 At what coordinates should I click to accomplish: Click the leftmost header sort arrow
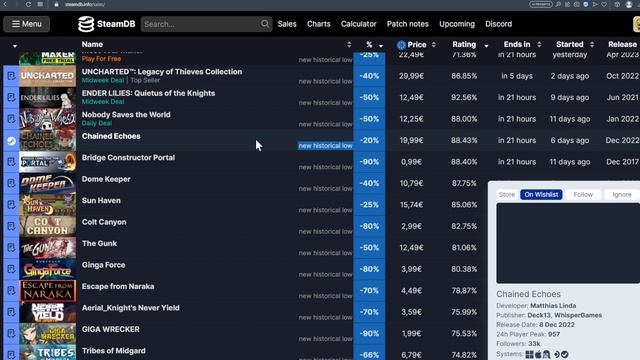(15, 46)
